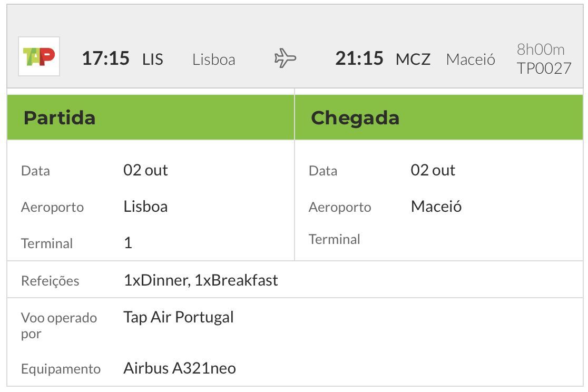Click departure airport value Lisboa
The width and height of the screenshot is (588, 392).
[145, 207]
